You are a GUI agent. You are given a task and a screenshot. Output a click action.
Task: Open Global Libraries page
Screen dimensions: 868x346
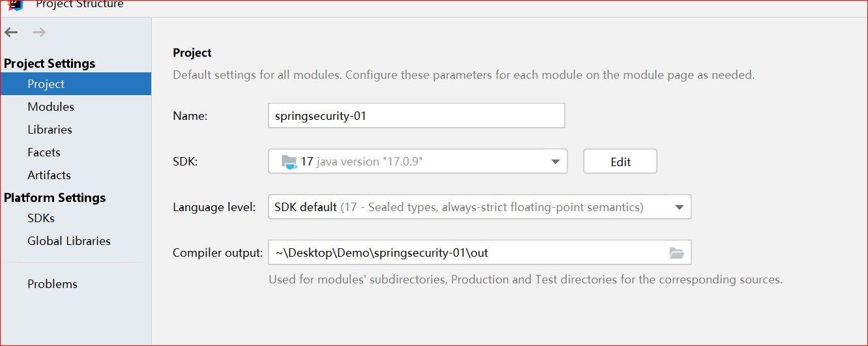69,241
